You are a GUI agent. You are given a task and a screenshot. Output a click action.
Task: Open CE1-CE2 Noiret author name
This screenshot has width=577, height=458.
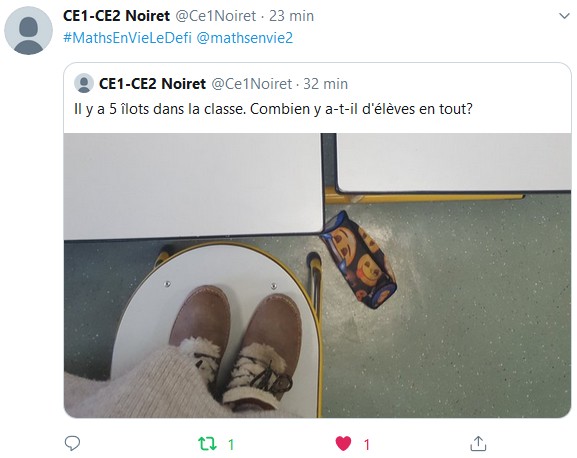(x=116, y=16)
